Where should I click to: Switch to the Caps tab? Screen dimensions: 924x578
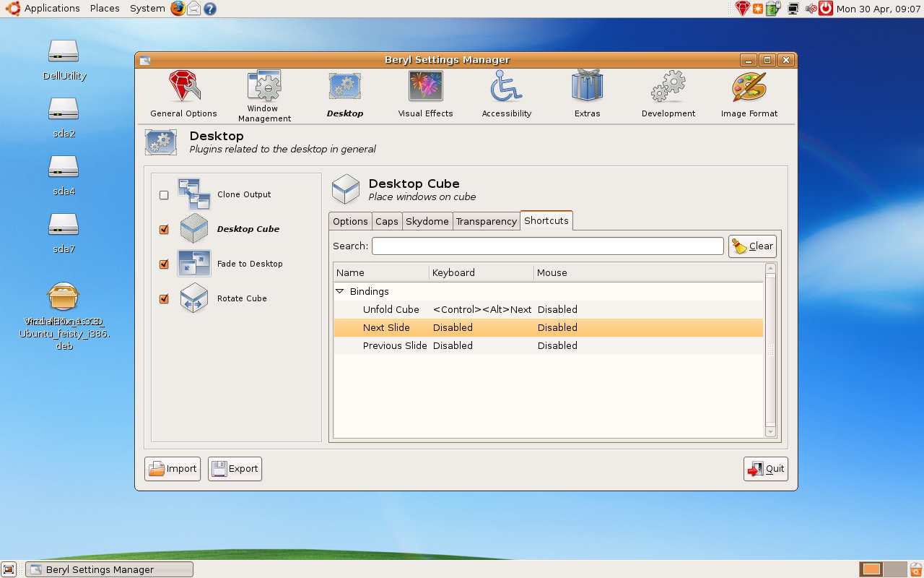[x=387, y=221]
